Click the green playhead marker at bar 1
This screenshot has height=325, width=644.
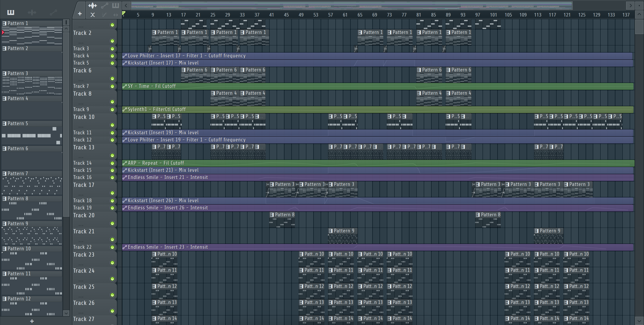[124, 13]
